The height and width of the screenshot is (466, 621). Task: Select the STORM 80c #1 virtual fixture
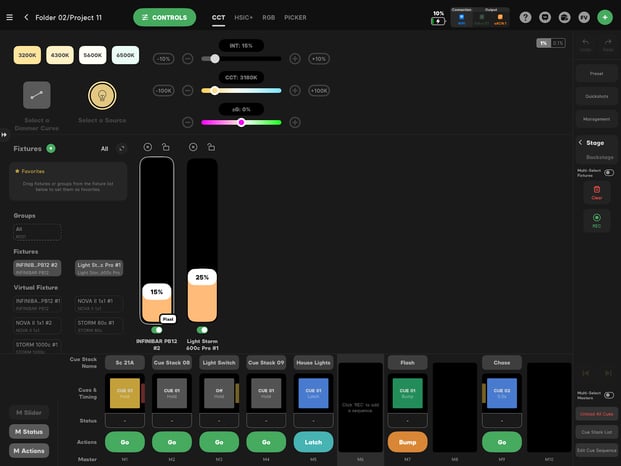(99, 326)
